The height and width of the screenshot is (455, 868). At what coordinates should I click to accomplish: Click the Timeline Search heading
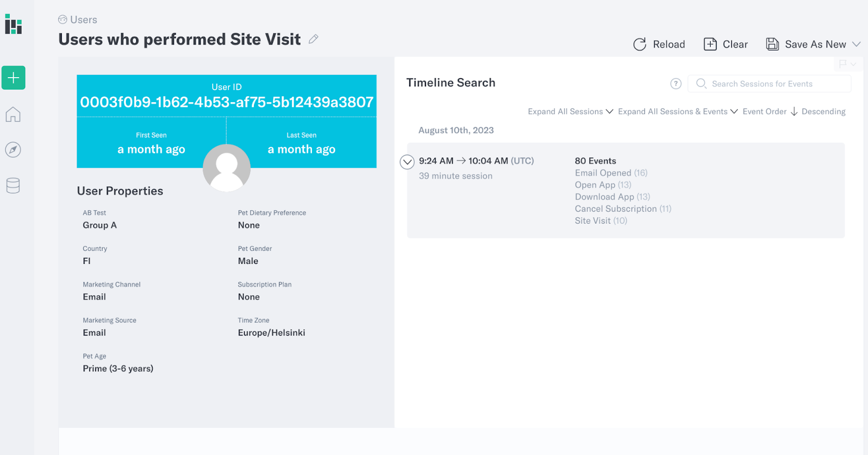pos(451,83)
